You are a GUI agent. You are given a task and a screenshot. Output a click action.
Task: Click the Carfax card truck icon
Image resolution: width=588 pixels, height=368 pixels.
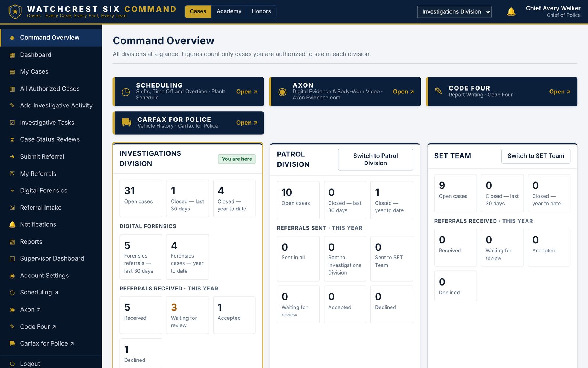click(126, 123)
